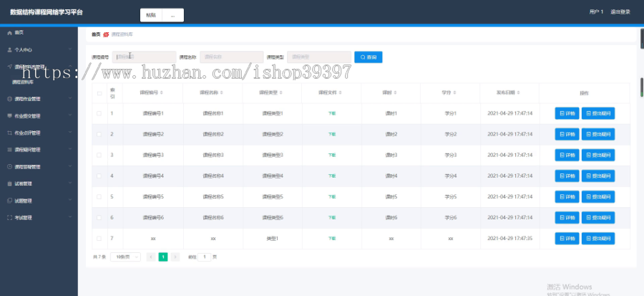Click the right vertical scrollbar thumb
This screenshot has width=644, height=296.
(642, 87)
